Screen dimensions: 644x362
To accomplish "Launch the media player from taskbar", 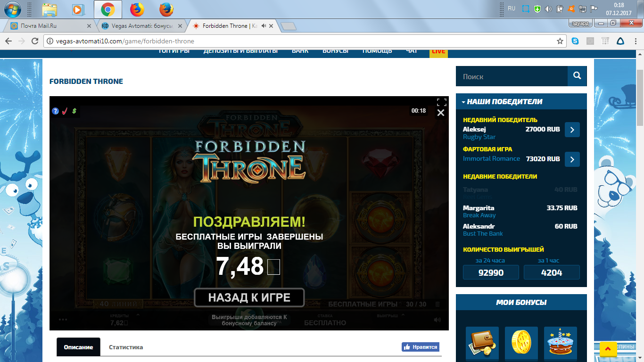I will (x=78, y=9).
